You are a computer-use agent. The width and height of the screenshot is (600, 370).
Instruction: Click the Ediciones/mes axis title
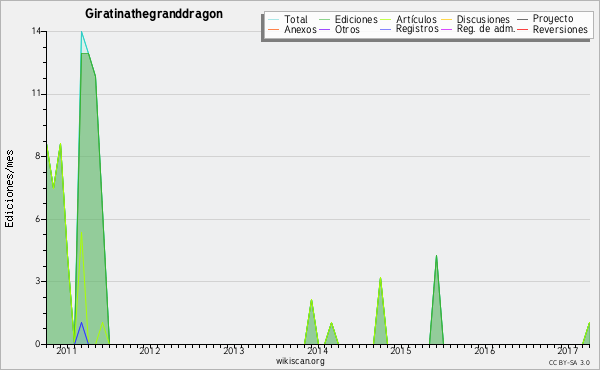pyautogui.click(x=9, y=188)
